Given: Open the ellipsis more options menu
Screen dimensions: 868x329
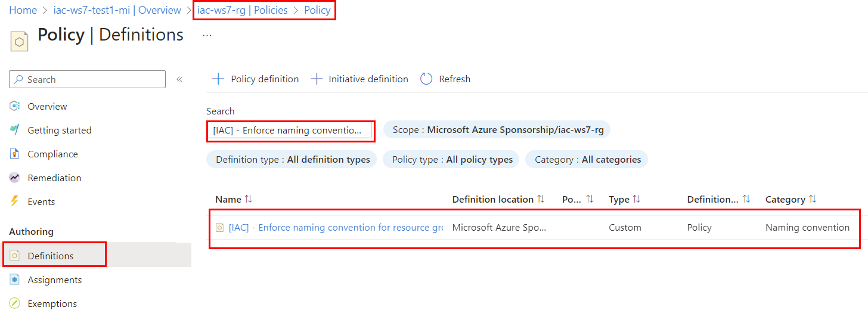Looking at the screenshot, I should click(207, 35).
